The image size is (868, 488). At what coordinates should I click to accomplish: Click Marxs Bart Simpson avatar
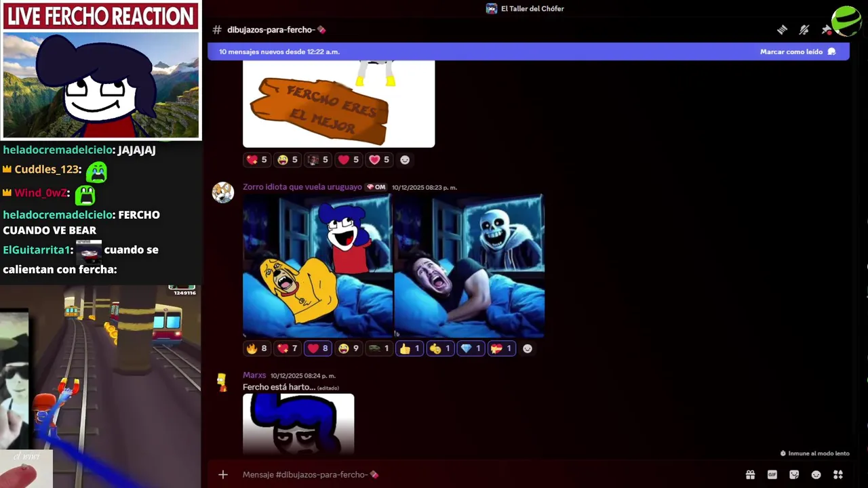222,382
